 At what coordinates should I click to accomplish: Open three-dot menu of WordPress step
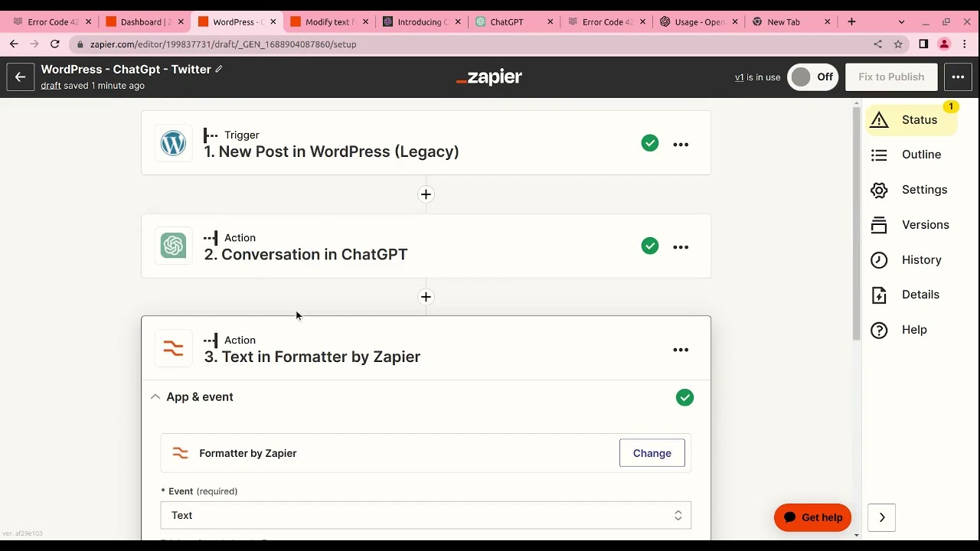pos(681,145)
